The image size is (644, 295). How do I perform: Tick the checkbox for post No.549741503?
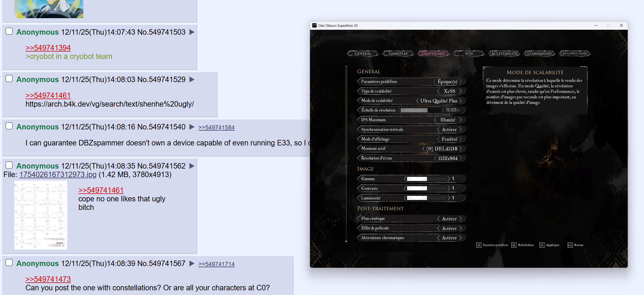(x=9, y=31)
